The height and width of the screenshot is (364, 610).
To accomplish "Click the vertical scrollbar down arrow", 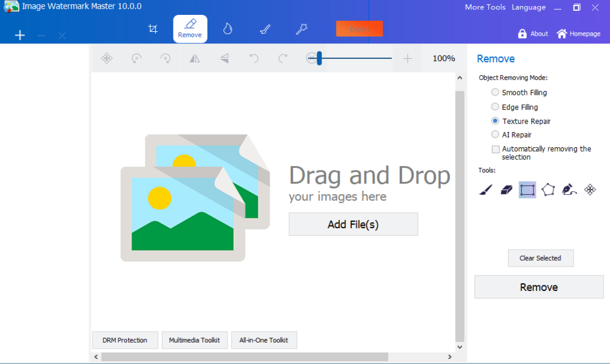I will coord(460,347).
